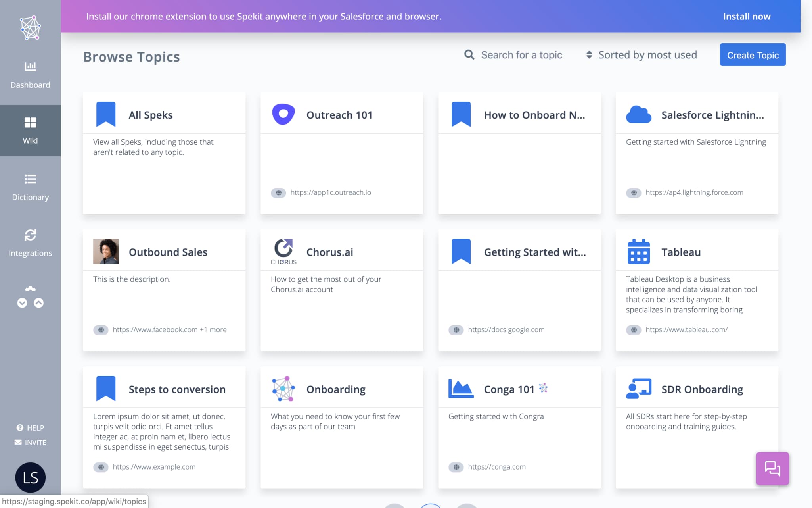
Task: Click the Salesforce Lightning cloud icon
Action: coord(638,114)
